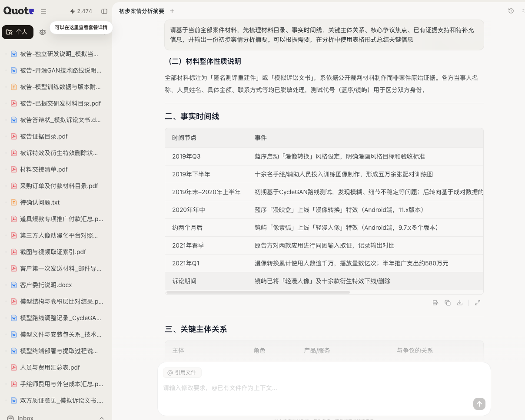Click PDF icon of 被告证据目录.pdf
The image size is (525, 420).
click(x=14, y=136)
